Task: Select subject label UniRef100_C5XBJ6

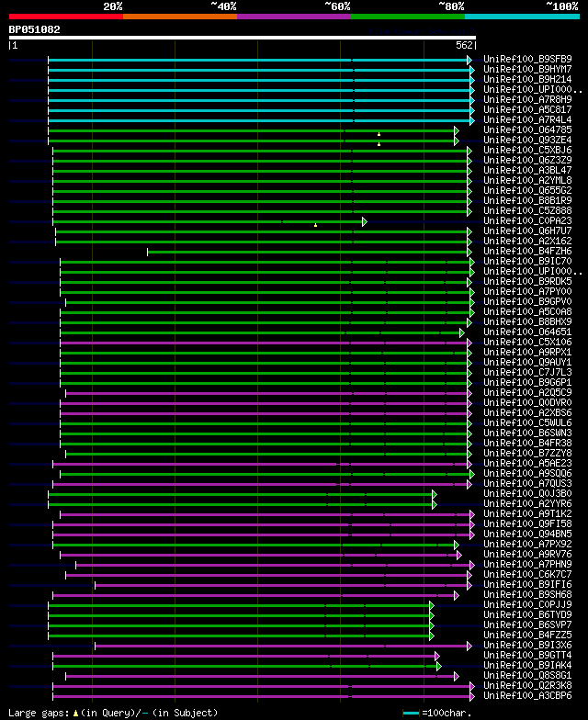Action: click(x=527, y=151)
